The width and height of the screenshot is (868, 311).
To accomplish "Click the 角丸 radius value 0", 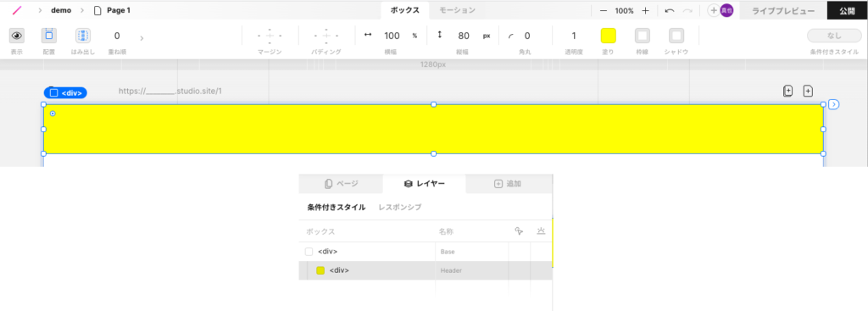I will click(527, 36).
